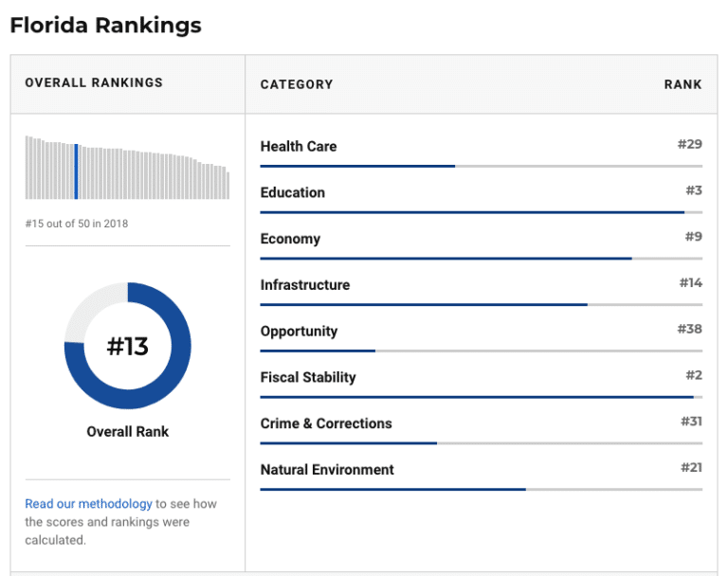Open the Economy category

point(290,239)
